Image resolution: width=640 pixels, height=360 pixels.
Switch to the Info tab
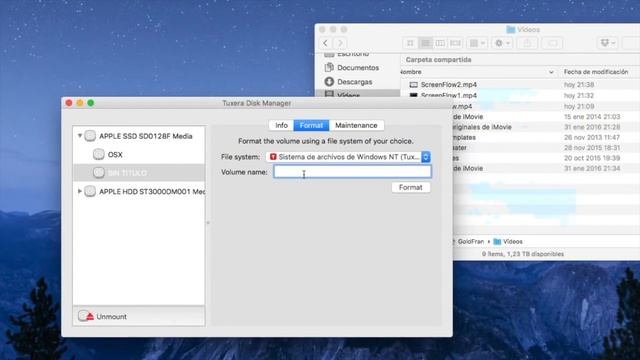[281, 125]
